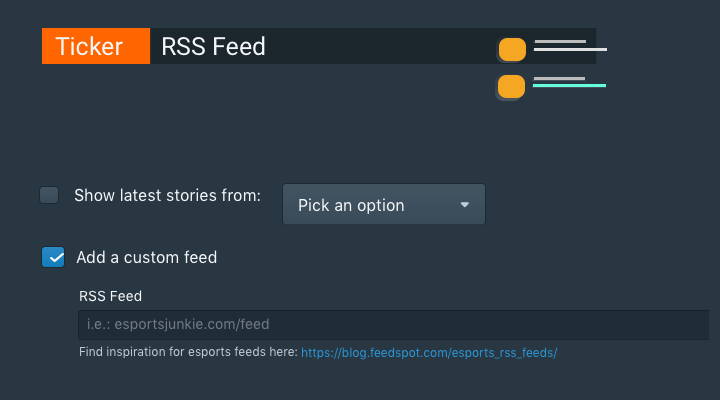Click the "Add a custom feed" label text
Screen dimensions: 720x400
click(147, 257)
